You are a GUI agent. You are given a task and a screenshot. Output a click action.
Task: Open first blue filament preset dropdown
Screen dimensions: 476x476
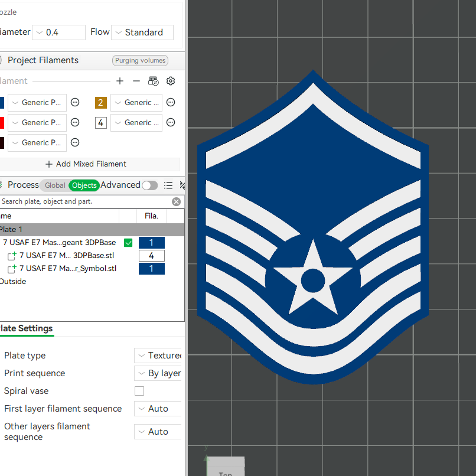coord(37,103)
